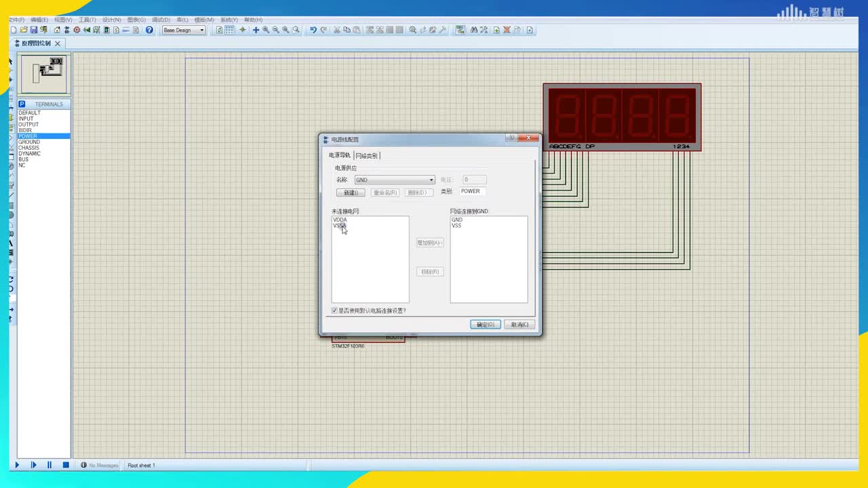
Task: Click the Search and tag binoculars icon
Action: (474, 30)
